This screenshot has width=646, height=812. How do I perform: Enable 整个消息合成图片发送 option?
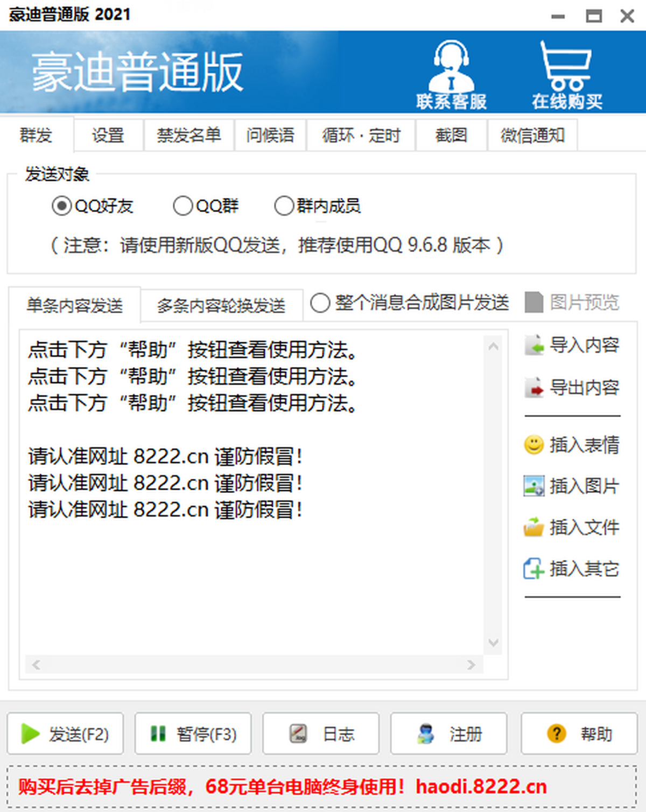(320, 302)
